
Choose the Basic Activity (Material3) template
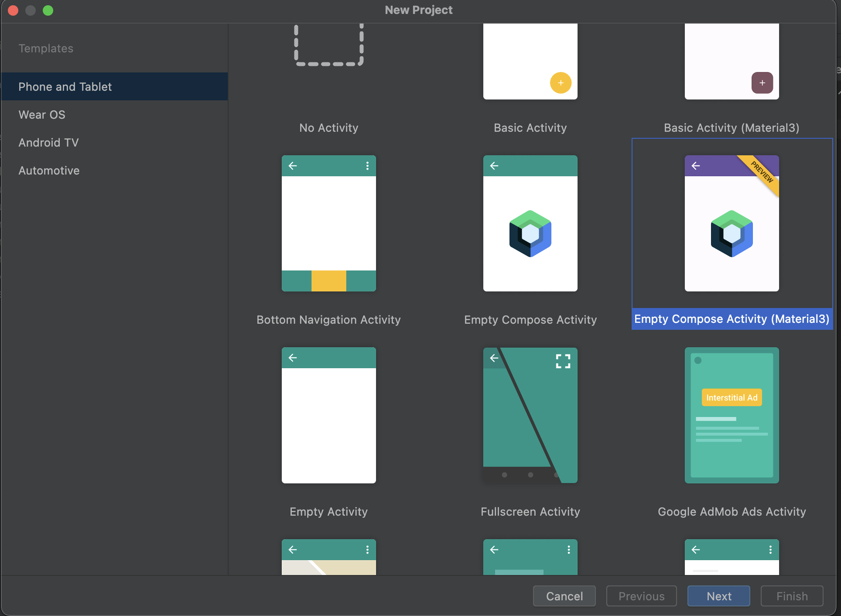click(731, 61)
